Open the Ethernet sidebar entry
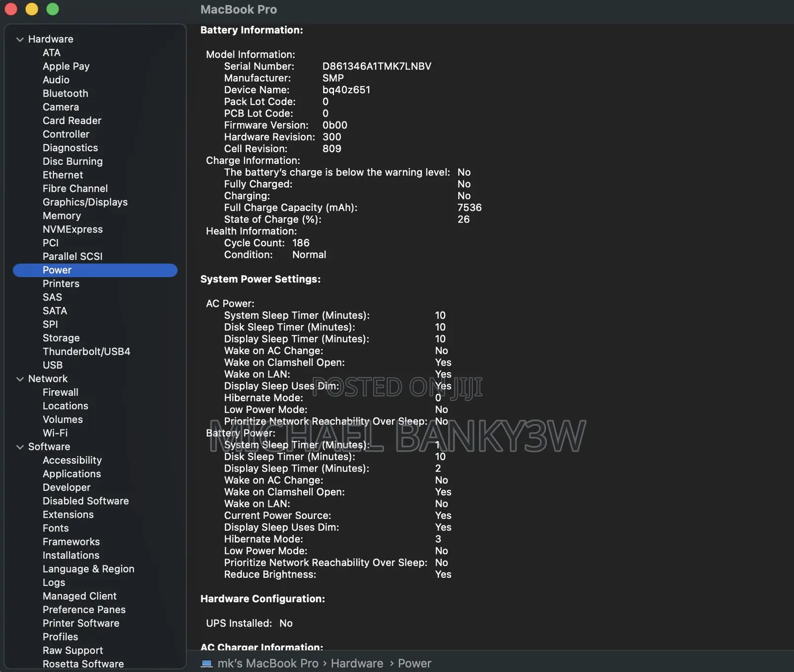 63,175
